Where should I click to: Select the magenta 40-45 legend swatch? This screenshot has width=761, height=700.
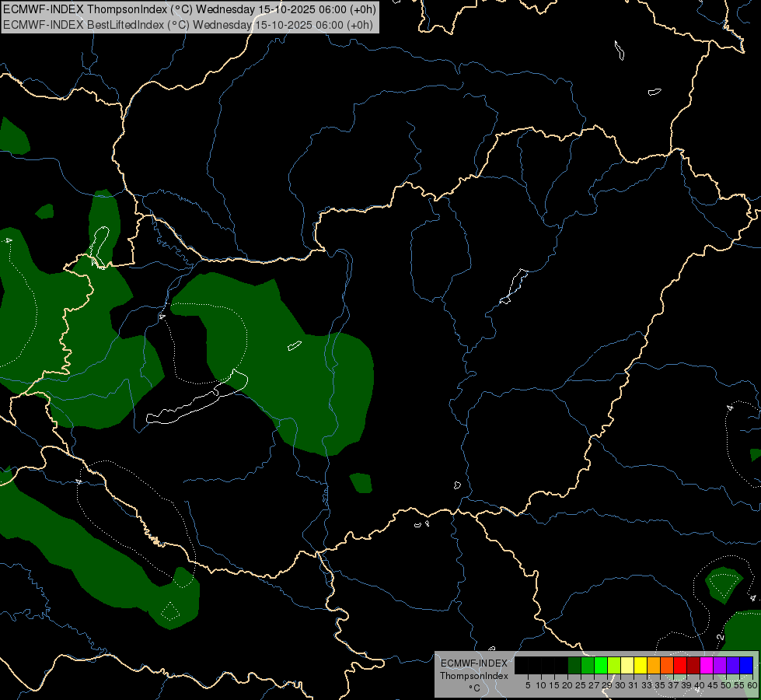coord(706,665)
